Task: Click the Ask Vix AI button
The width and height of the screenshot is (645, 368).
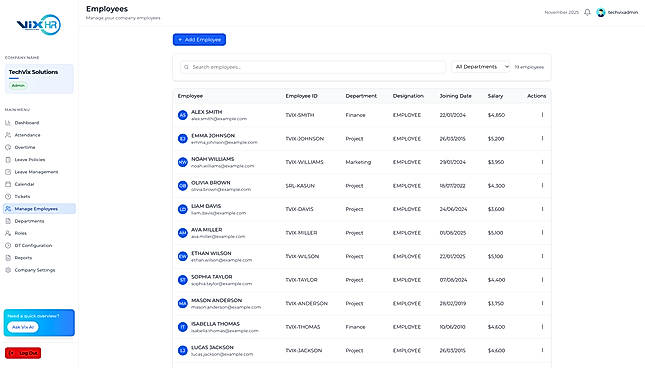Action: pyautogui.click(x=23, y=327)
